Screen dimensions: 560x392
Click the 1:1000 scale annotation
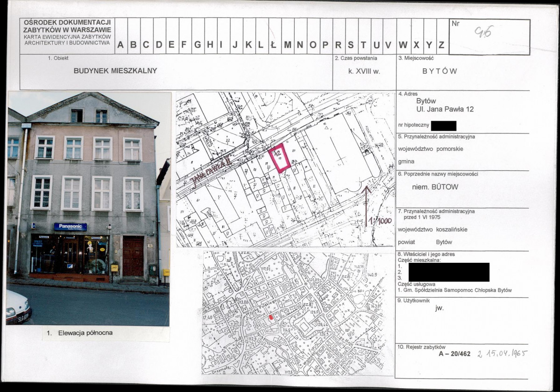(381, 220)
